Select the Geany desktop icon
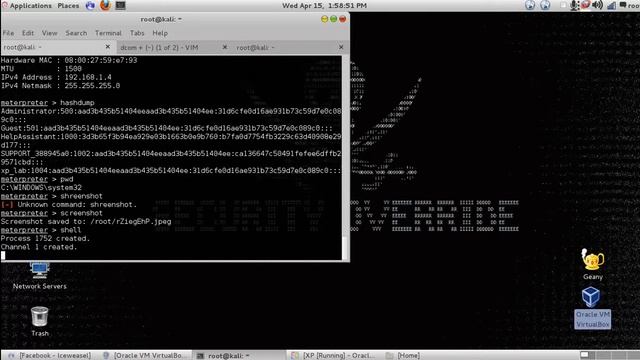The width and height of the screenshot is (640, 360). (x=593, y=264)
